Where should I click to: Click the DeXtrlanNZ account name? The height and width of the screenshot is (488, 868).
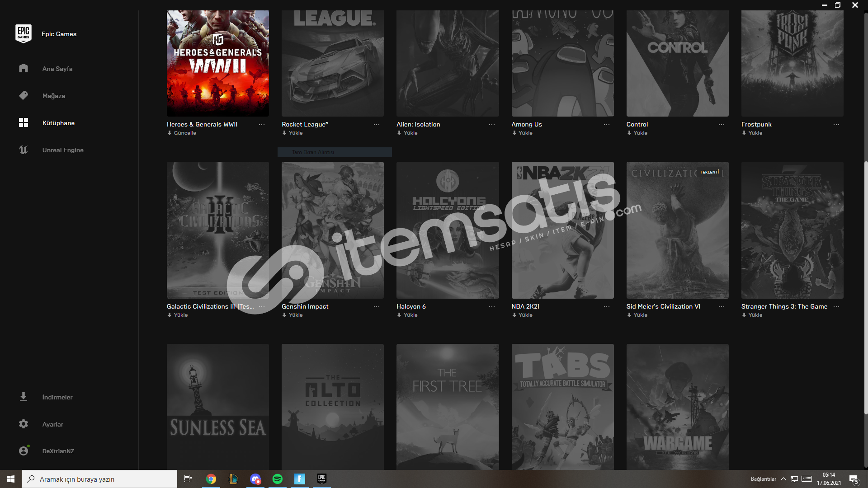click(58, 451)
